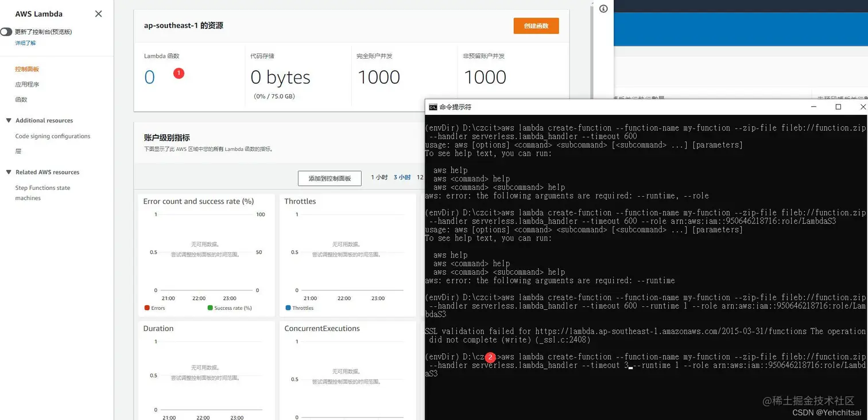
Task: Click the Error count and success rate chart title
Action: 199,201
